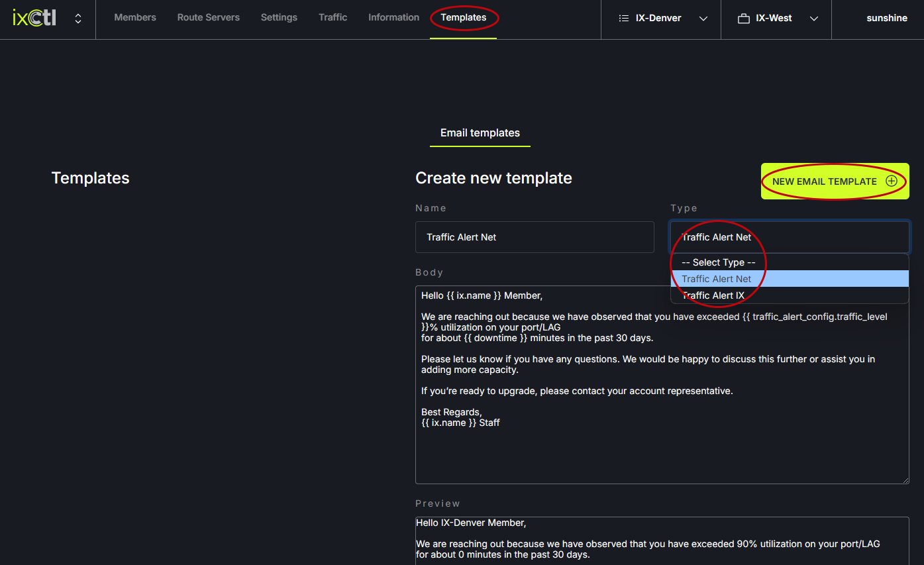Click the briefcase icon beside IX-West
924x565 pixels.
coord(743,19)
